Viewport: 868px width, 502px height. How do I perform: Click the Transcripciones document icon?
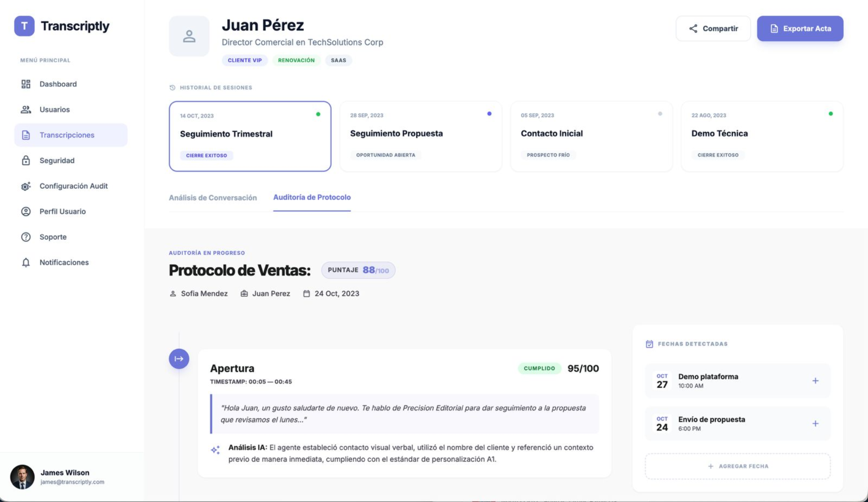26,135
